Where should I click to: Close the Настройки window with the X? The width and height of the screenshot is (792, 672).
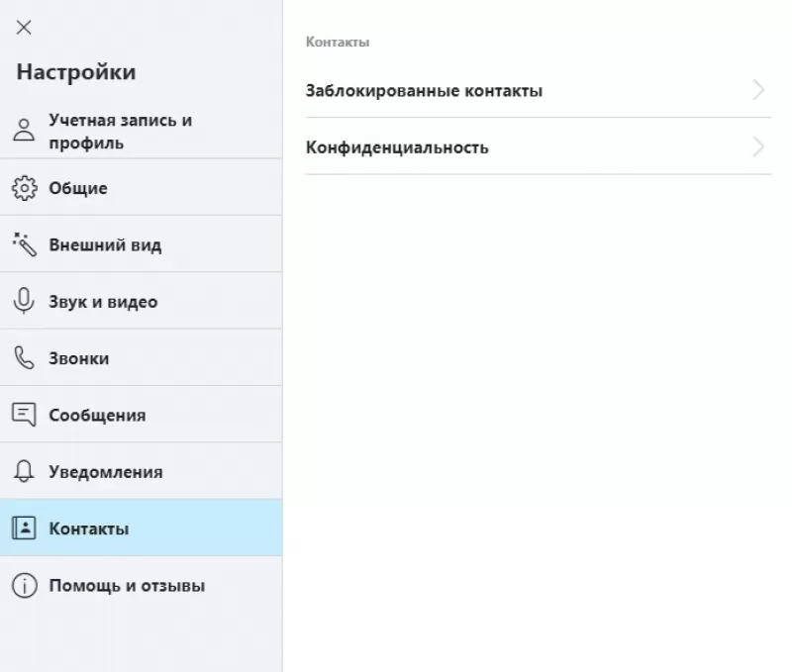[23, 28]
